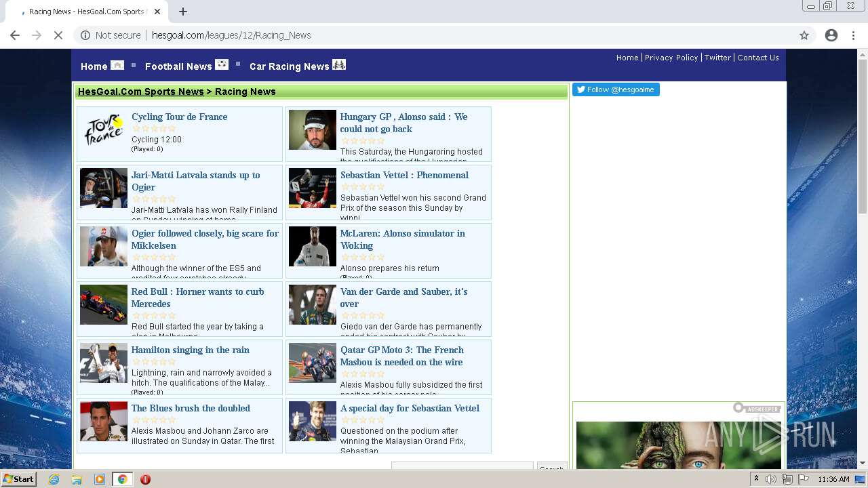868x488 pixels.
Task: Click the Vettel Phenomenal thumbnail
Action: click(313, 188)
